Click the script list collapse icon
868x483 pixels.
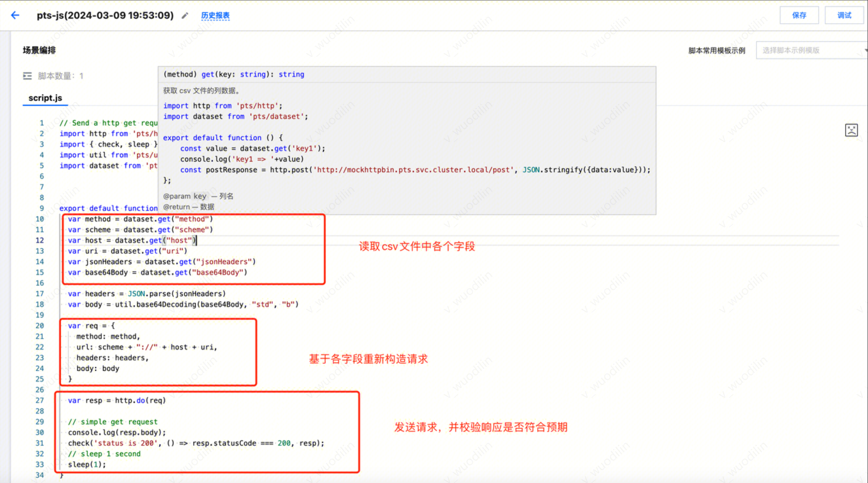pos(28,76)
